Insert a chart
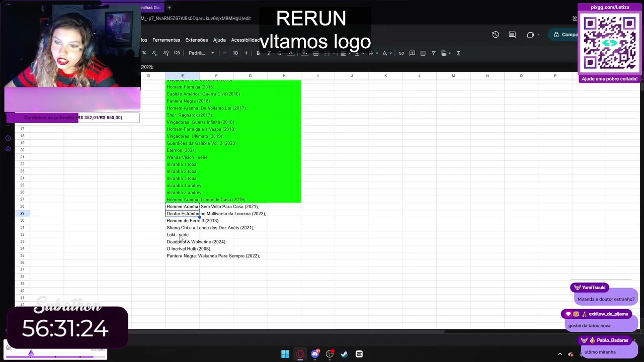The image size is (644, 362). [423, 53]
